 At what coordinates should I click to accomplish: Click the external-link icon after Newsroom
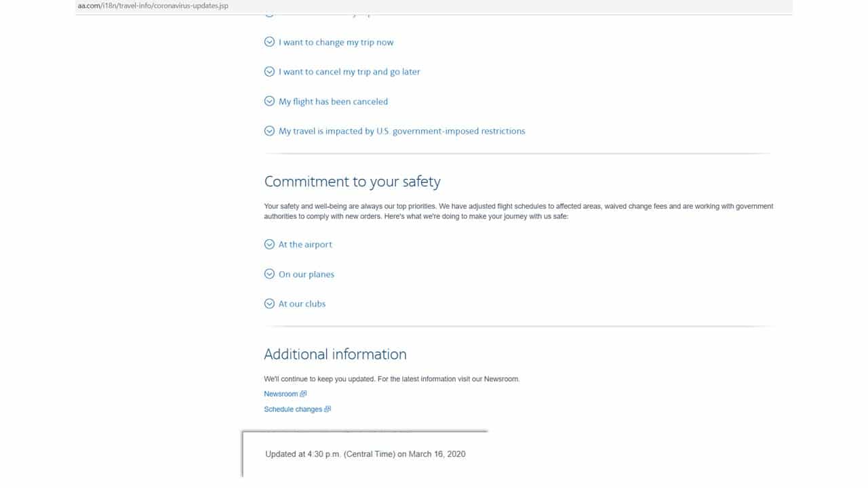[x=303, y=394]
